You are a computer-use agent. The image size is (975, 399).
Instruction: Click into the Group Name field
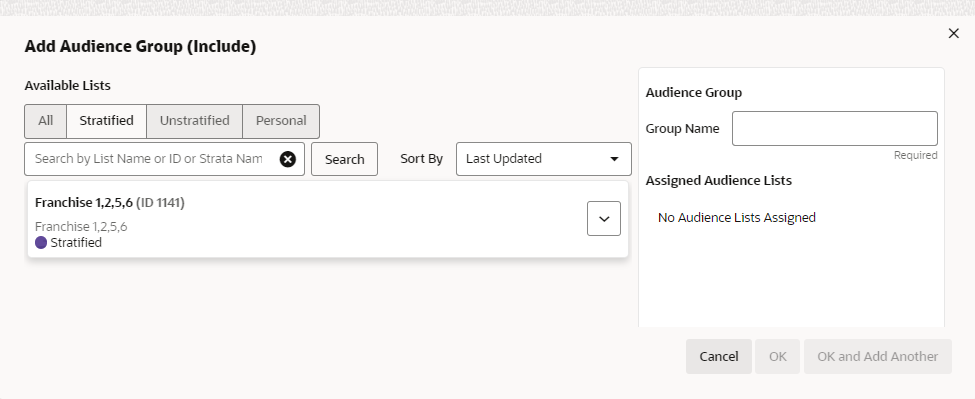point(834,129)
